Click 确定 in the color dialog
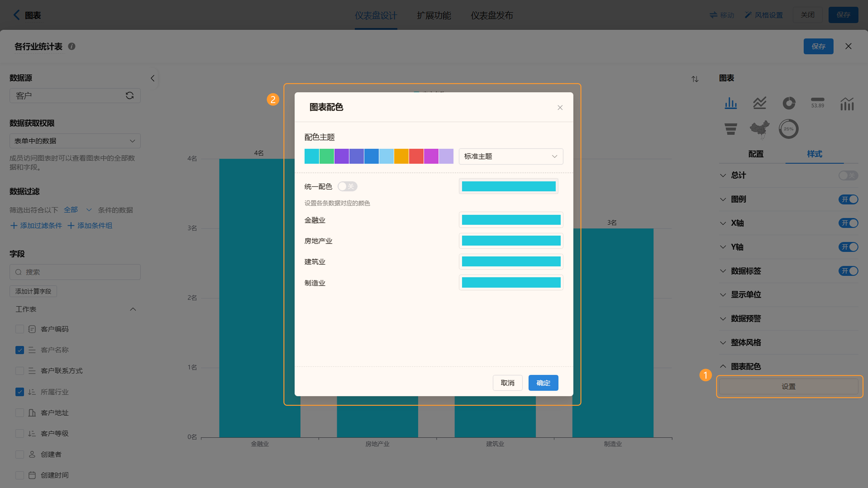The width and height of the screenshot is (868, 488). click(x=543, y=383)
